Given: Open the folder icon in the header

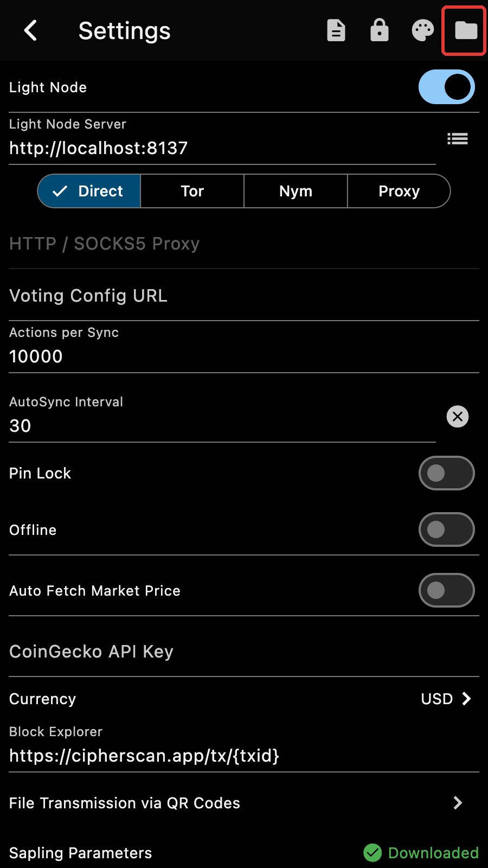Looking at the screenshot, I should tap(466, 30).
